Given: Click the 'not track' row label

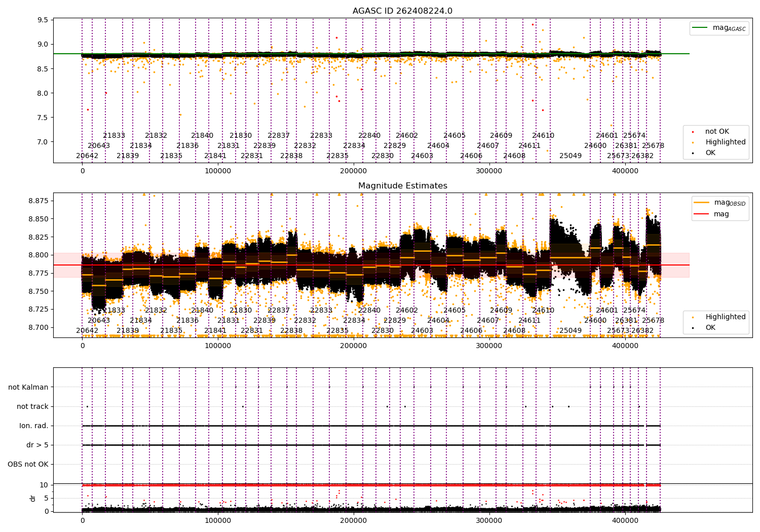Looking at the screenshot, I should (x=32, y=406).
